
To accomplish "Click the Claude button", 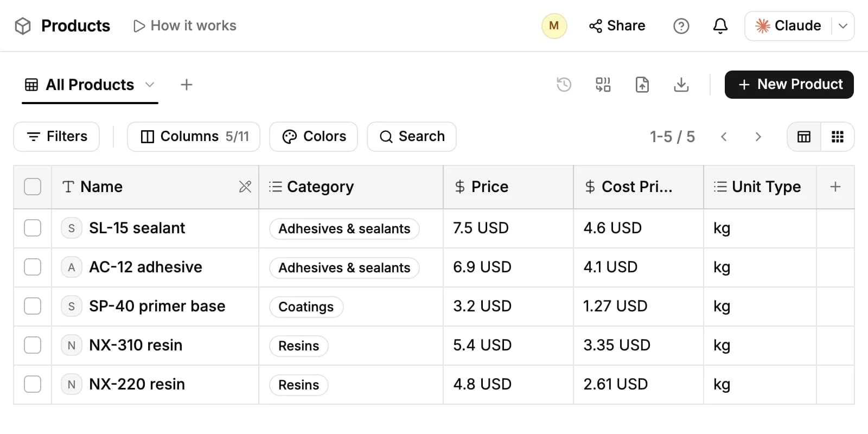I will click(x=788, y=26).
